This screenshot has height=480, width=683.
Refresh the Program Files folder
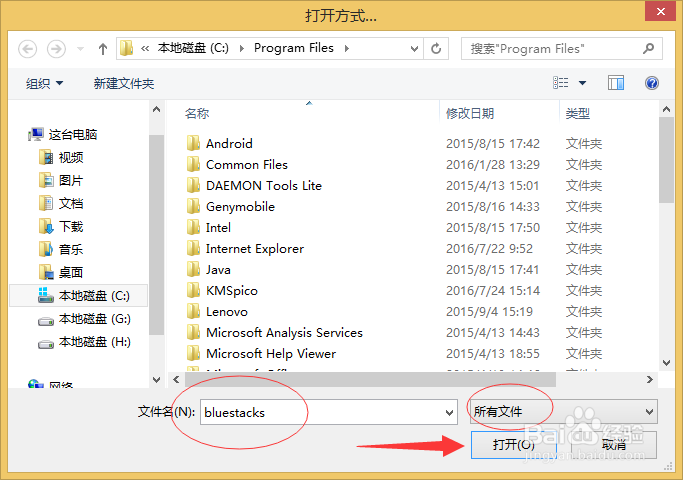(x=436, y=49)
